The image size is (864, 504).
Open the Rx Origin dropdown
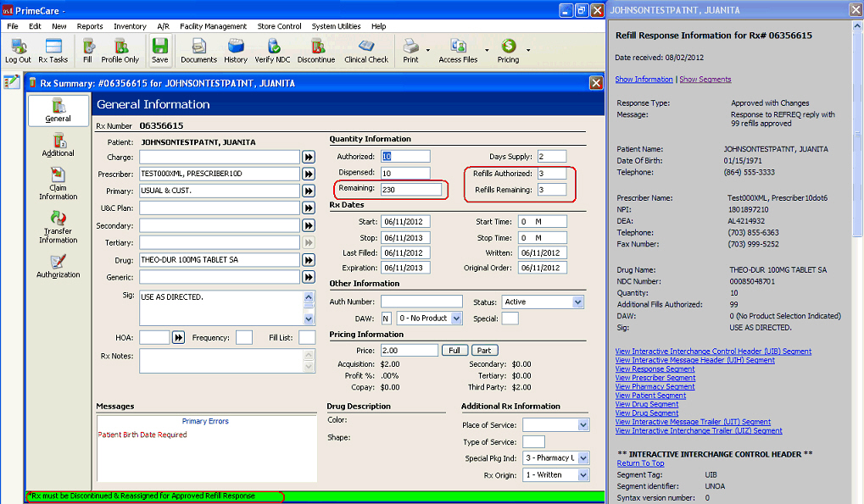[x=583, y=475]
